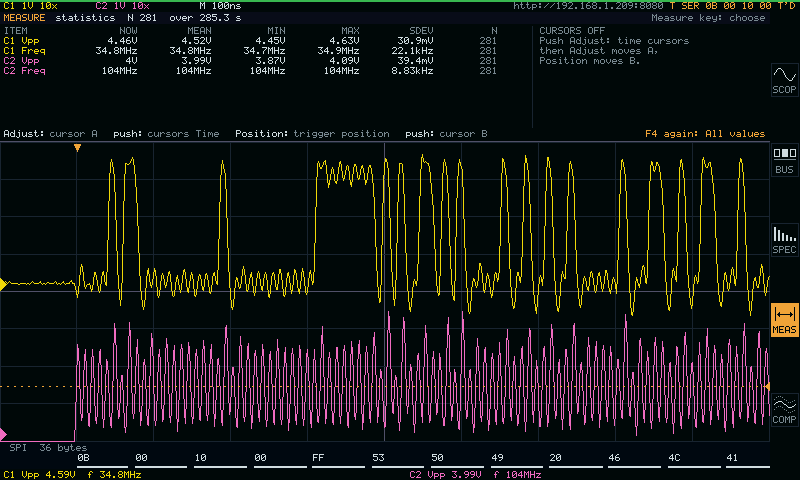The width and height of the screenshot is (800, 480).
Task: Click the 'push: cursor B' hint
Action: [x=446, y=134]
